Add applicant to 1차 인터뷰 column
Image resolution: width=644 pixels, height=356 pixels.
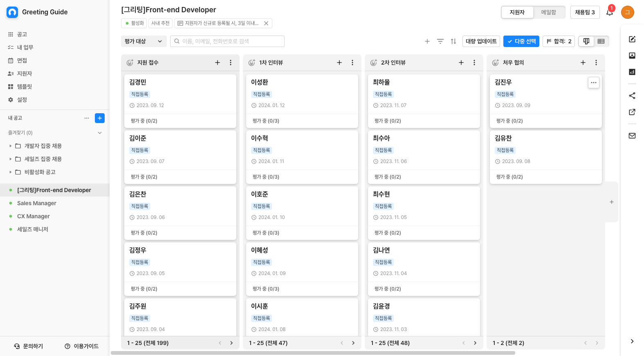pyautogui.click(x=339, y=63)
